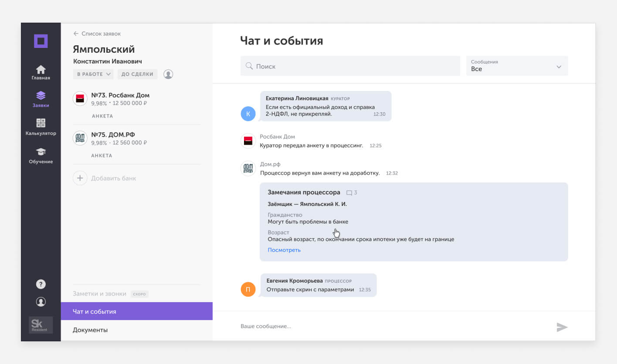Click the Sk Resident badge
Image resolution: width=617 pixels, height=364 pixels.
[x=41, y=325]
